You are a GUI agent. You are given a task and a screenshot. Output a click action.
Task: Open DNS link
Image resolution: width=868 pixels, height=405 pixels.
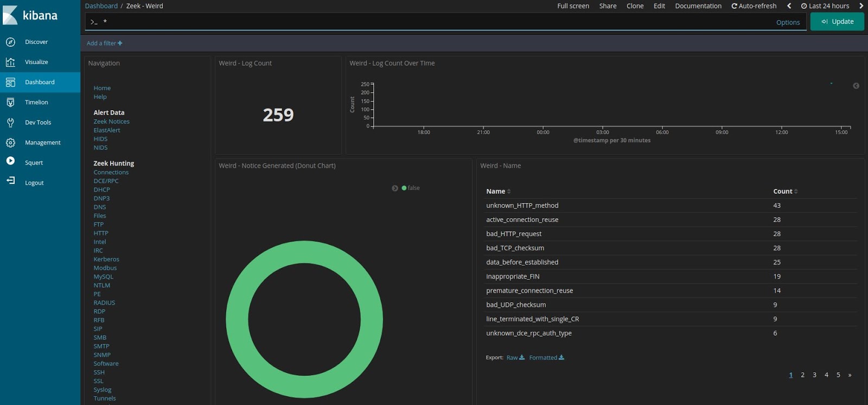(x=100, y=207)
